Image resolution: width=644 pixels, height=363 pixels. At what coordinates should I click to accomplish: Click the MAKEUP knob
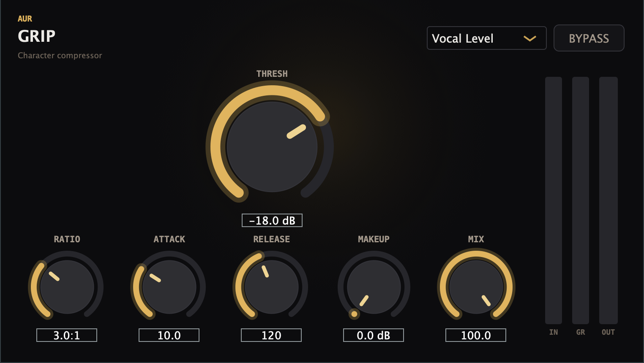(x=374, y=287)
